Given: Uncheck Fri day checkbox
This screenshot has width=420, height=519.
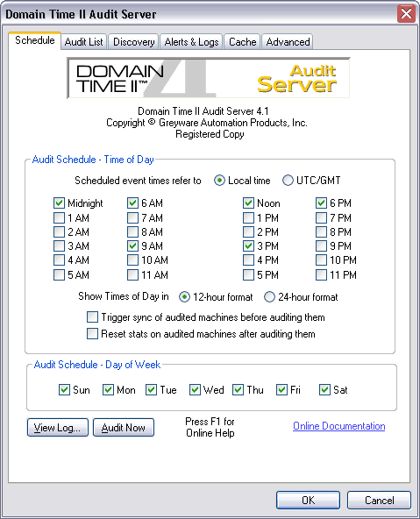Looking at the screenshot, I should (x=281, y=389).
